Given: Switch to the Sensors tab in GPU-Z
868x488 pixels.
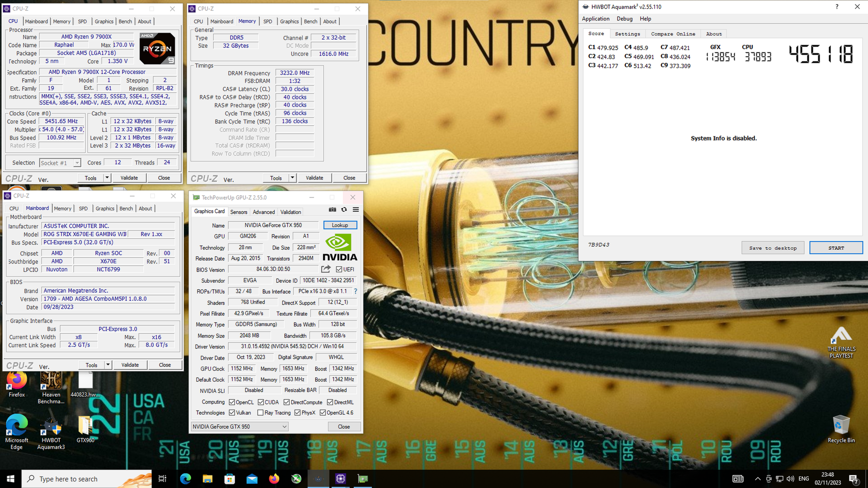Looking at the screenshot, I should (239, 212).
